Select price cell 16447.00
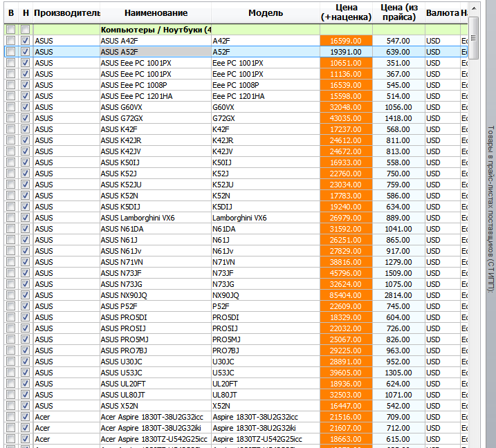Screen dimensions: 496x448 point(346,406)
